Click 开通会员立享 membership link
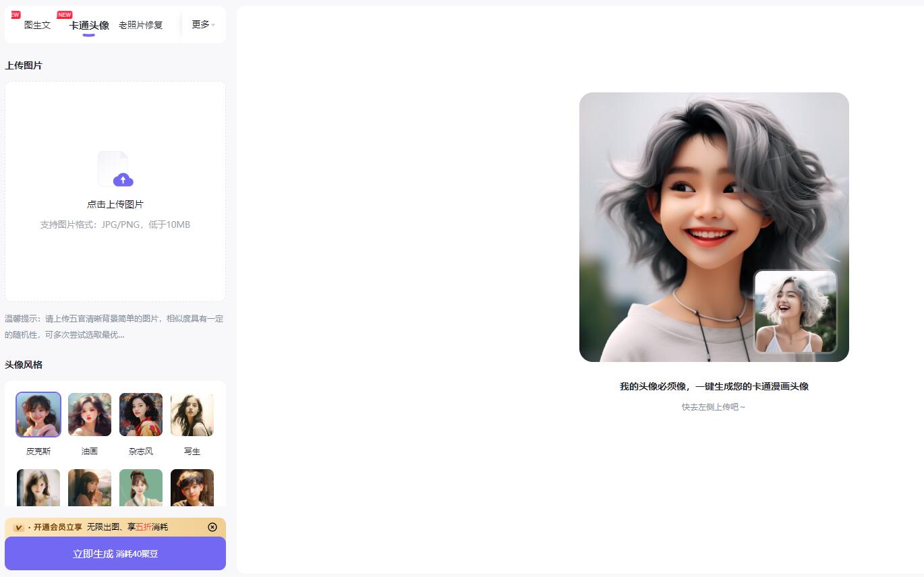Screen dimensions: 924x577 click(x=58, y=527)
